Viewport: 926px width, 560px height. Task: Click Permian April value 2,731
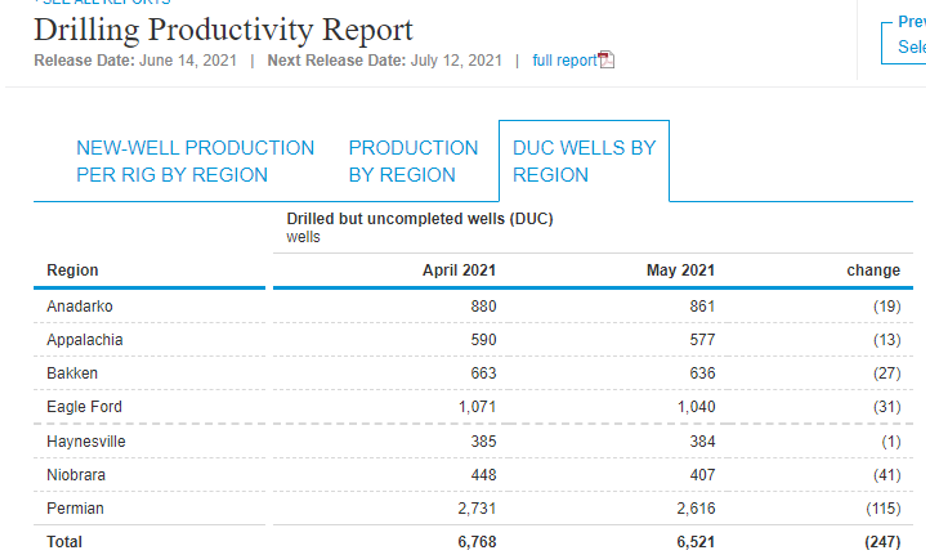[477, 508]
